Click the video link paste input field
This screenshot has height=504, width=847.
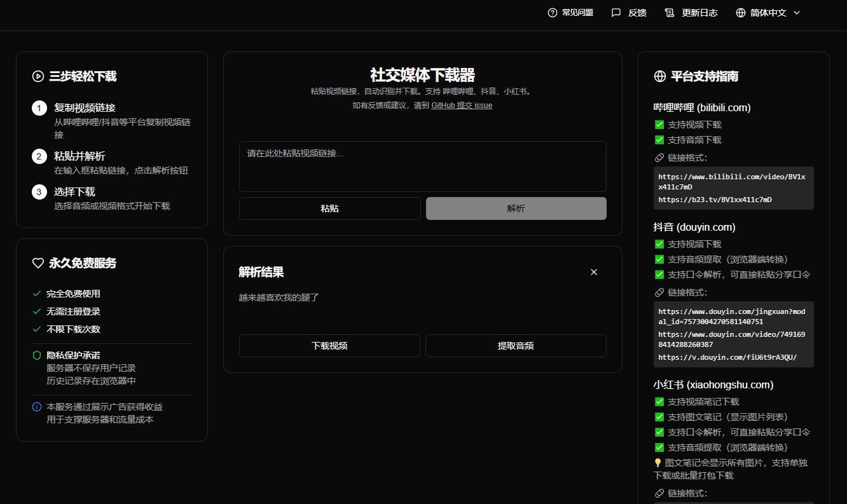422,167
